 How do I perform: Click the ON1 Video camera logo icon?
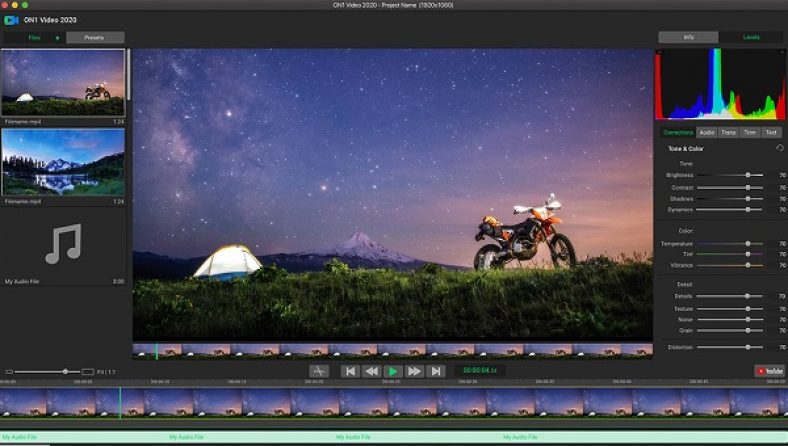11,19
